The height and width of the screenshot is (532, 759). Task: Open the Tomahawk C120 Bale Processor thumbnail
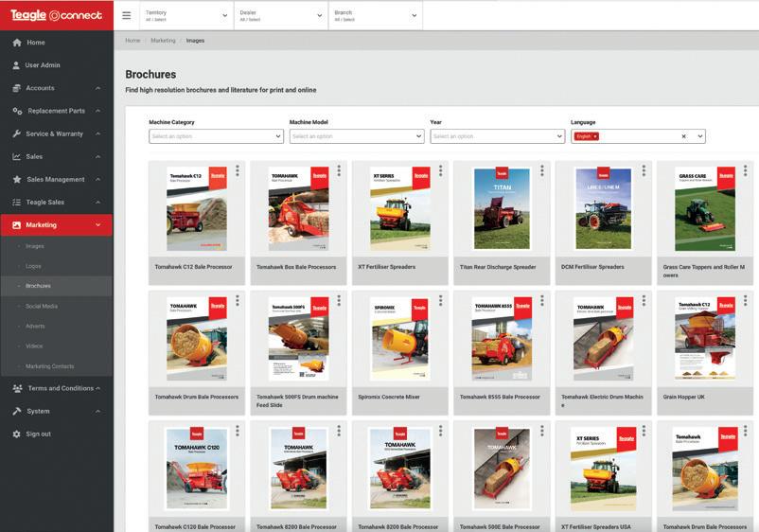tap(197, 468)
